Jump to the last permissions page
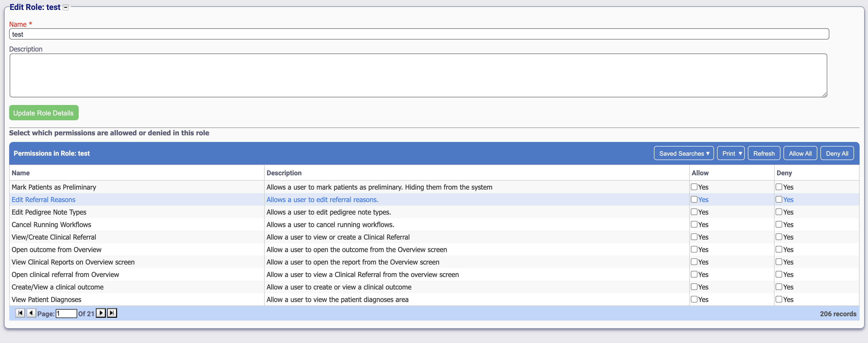 point(112,313)
